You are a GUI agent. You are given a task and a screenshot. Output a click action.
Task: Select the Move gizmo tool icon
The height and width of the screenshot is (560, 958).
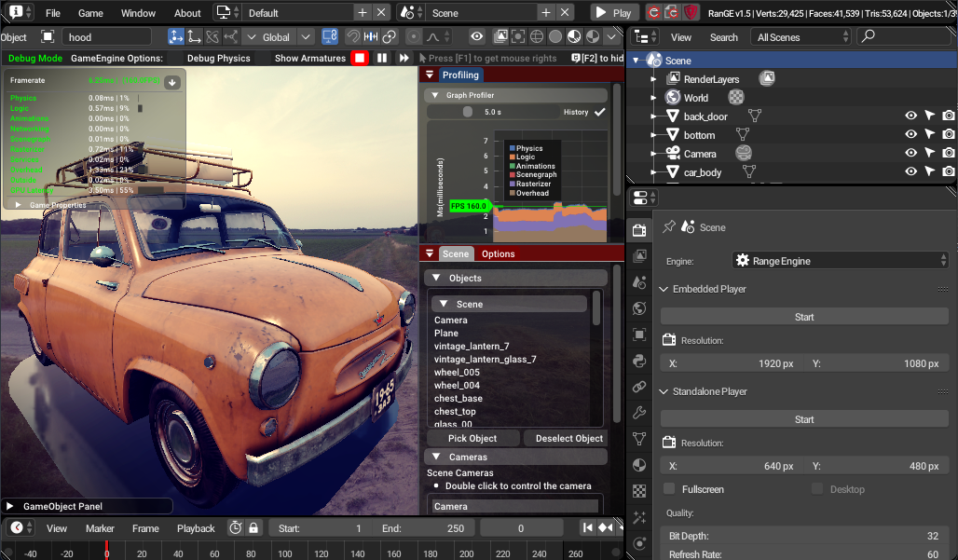196,37
